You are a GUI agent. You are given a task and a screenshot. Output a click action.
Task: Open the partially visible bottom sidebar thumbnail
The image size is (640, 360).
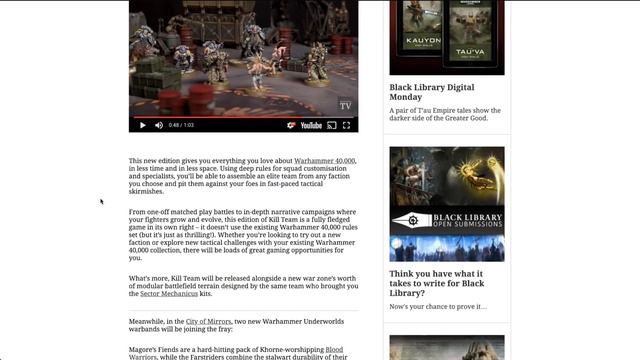tap(447, 347)
